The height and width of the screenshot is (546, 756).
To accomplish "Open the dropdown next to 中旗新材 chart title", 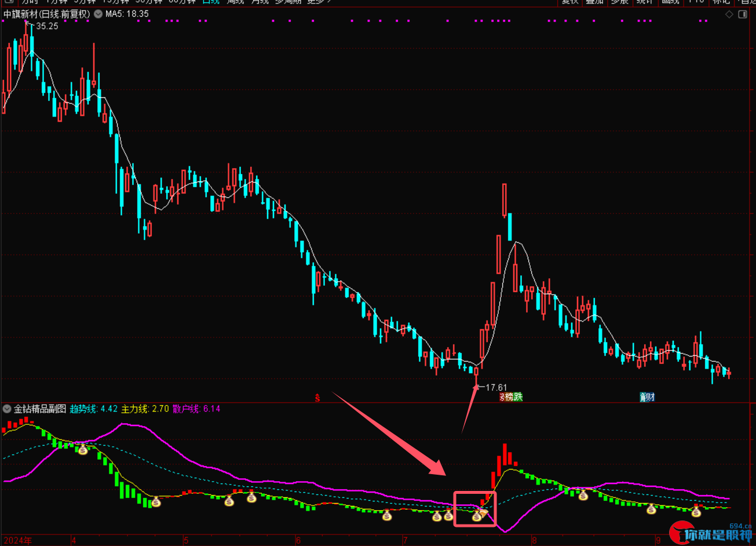I will tap(97, 14).
